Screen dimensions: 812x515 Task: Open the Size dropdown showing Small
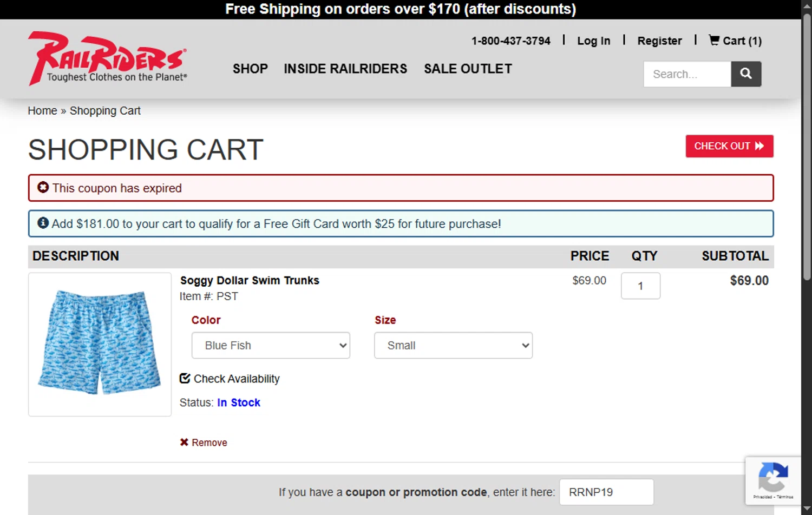click(x=453, y=345)
